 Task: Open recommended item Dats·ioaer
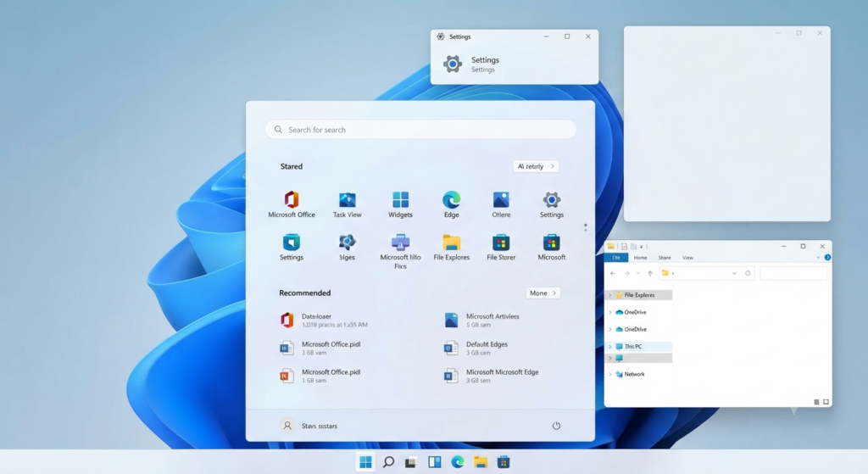pos(324,320)
